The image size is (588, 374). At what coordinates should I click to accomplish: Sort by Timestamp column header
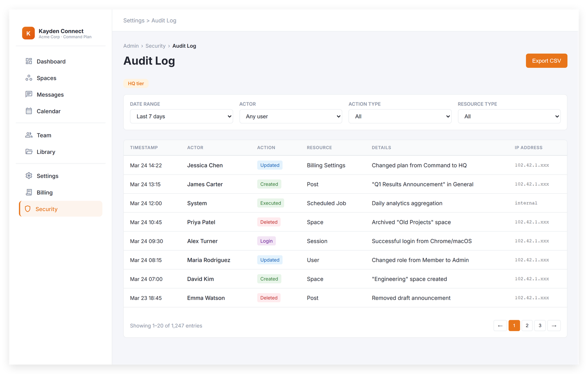(144, 148)
